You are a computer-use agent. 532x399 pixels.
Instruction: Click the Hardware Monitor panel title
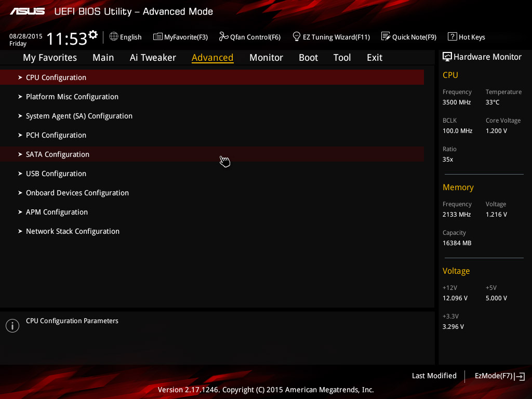tap(487, 57)
